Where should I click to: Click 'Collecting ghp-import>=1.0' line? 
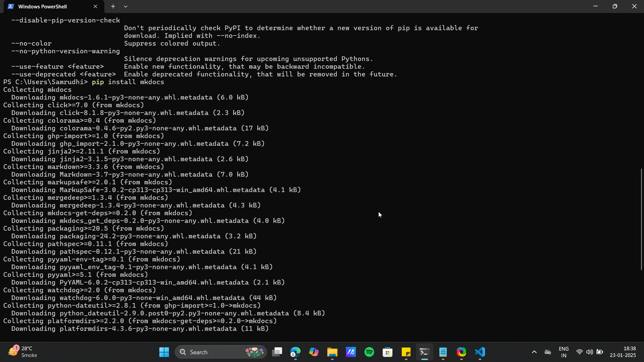pyautogui.click(x=84, y=136)
